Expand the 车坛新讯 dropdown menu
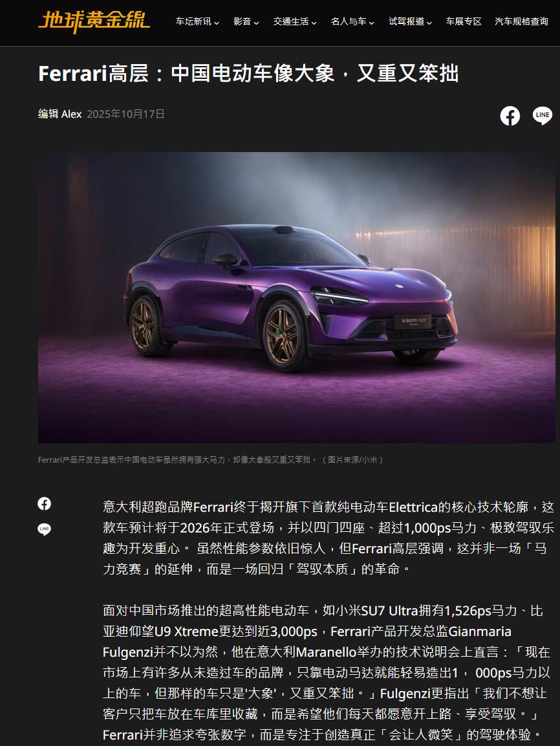The height and width of the screenshot is (746, 560). click(x=197, y=22)
